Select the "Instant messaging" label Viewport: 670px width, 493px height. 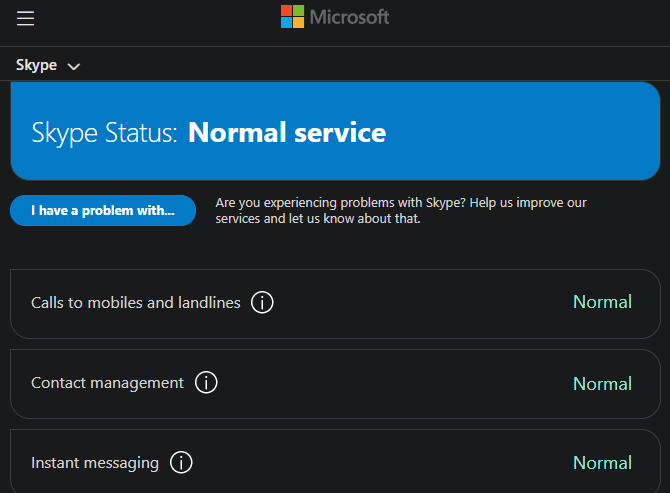pyautogui.click(x=95, y=463)
